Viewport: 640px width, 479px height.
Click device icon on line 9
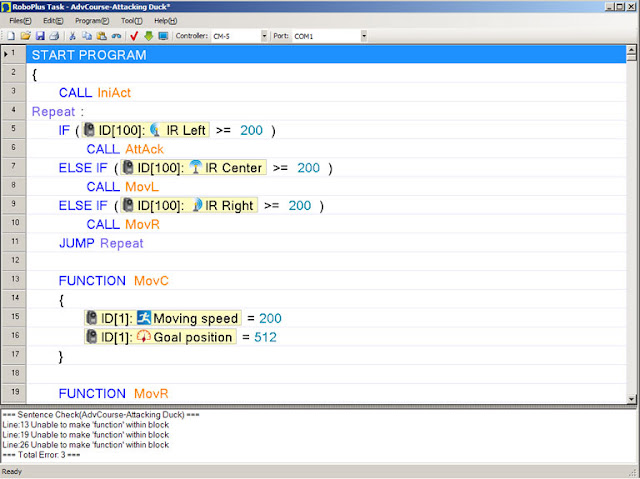pos(128,205)
